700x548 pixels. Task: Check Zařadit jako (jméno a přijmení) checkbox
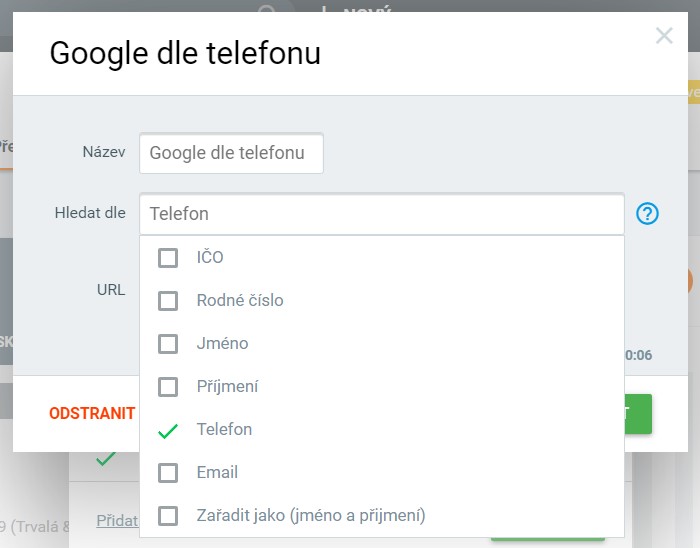point(168,516)
